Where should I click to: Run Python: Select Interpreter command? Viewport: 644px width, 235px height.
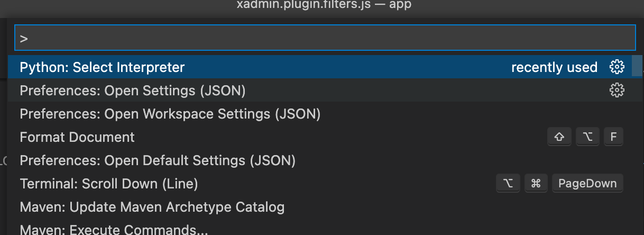pos(102,67)
